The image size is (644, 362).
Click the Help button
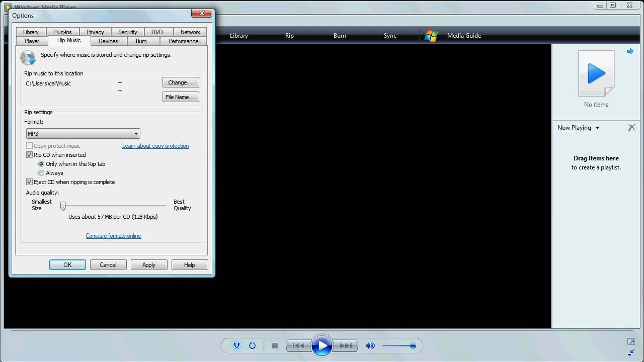tap(190, 265)
